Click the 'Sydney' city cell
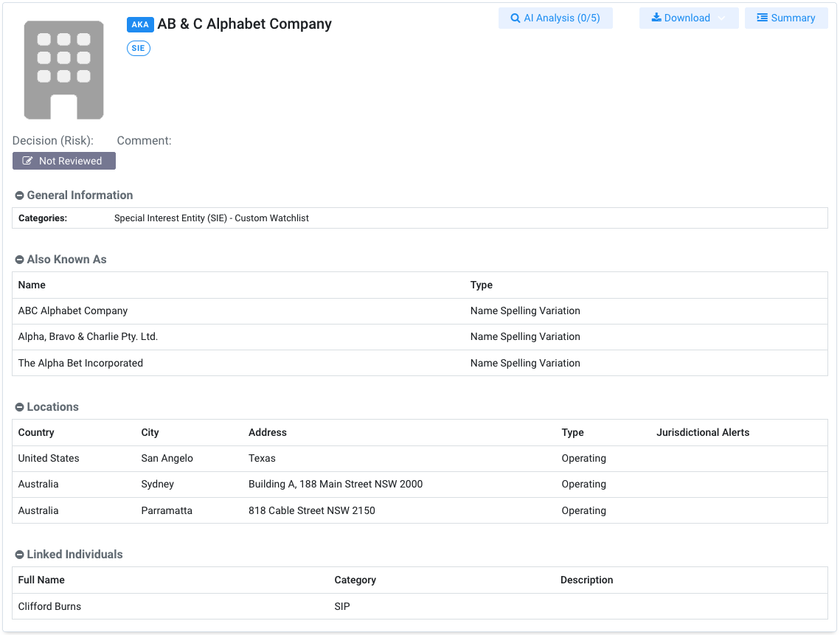This screenshot has height=635, width=840. (x=158, y=485)
